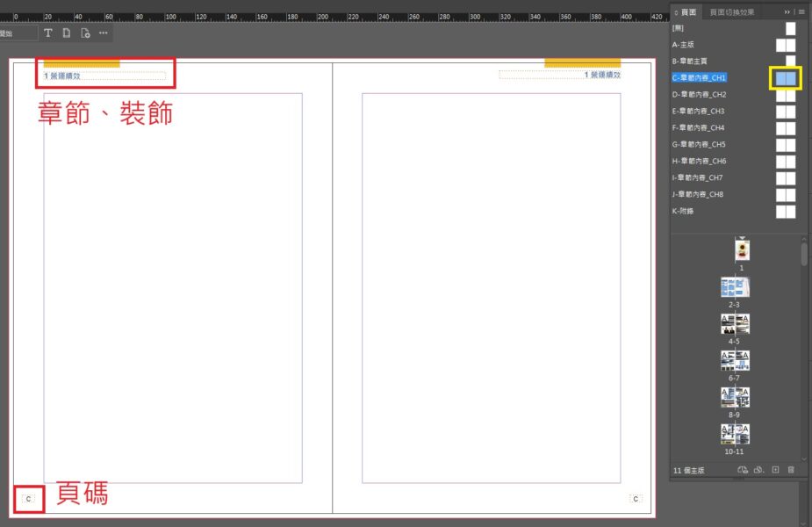Select the A-主版 master in list
Image resolution: width=812 pixels, height=527 pixels.
[683, 45]
